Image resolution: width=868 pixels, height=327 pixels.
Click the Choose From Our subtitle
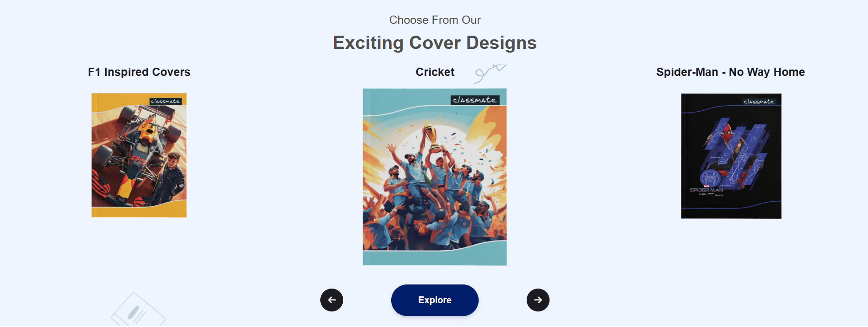click(435, 20)
